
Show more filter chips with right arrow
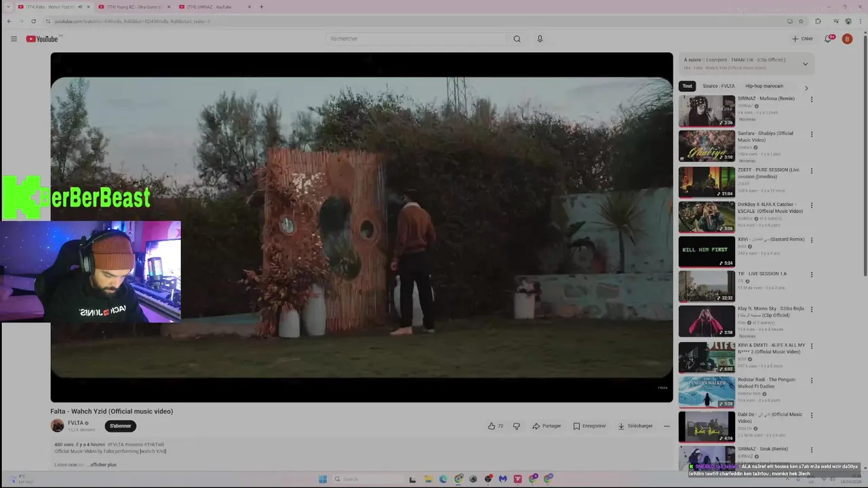pyautogui.click(x=806, y=87)
